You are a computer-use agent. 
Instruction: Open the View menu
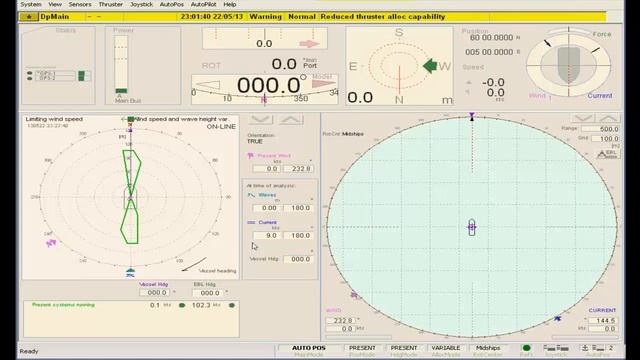tap(55, 4)
